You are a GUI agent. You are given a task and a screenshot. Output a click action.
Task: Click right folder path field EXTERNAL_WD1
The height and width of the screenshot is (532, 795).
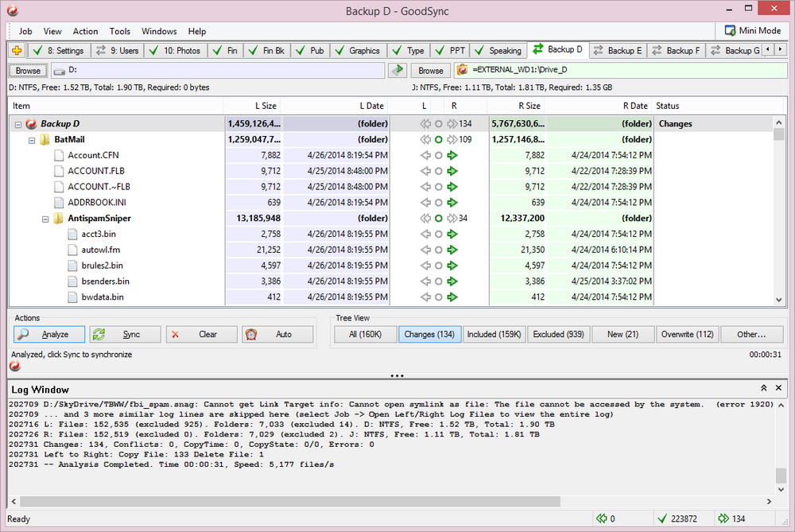[x=621, y=70]
